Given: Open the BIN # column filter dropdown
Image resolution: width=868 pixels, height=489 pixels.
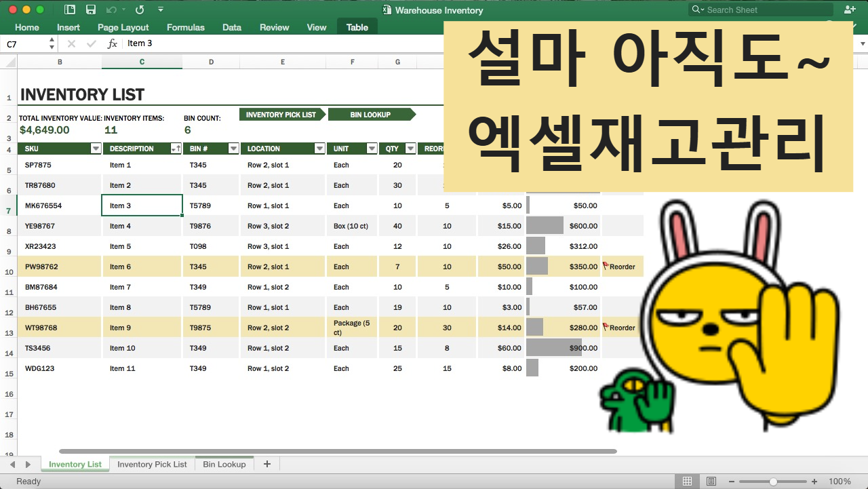Looking at the screenshot, I should point(233,149).
